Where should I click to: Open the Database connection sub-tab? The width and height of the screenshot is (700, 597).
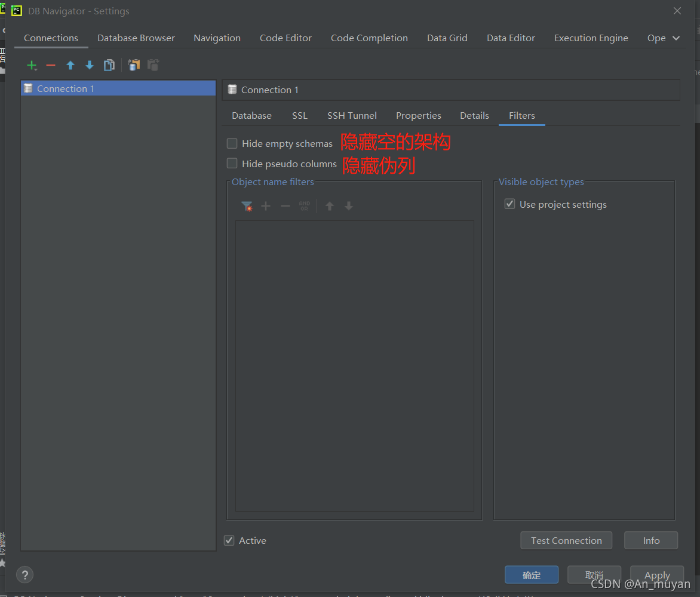pyautogui.click(x=252, y=116)
